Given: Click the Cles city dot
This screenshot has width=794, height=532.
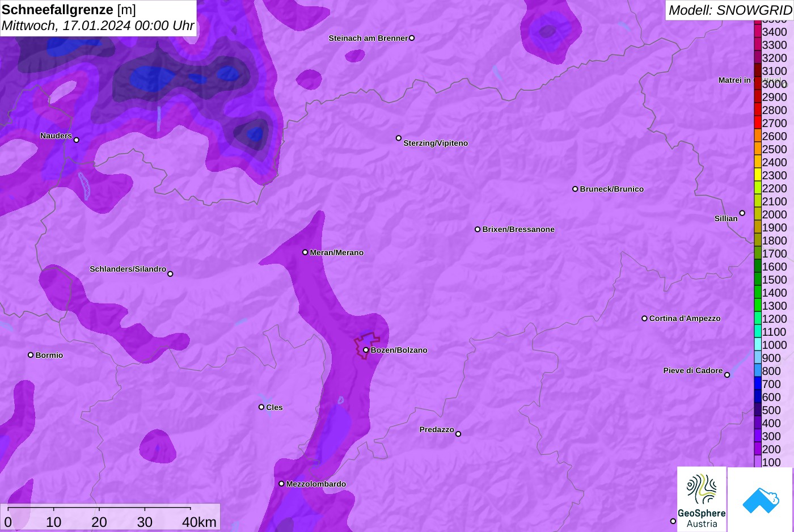Looking at the screenshot, I should 261,407.
